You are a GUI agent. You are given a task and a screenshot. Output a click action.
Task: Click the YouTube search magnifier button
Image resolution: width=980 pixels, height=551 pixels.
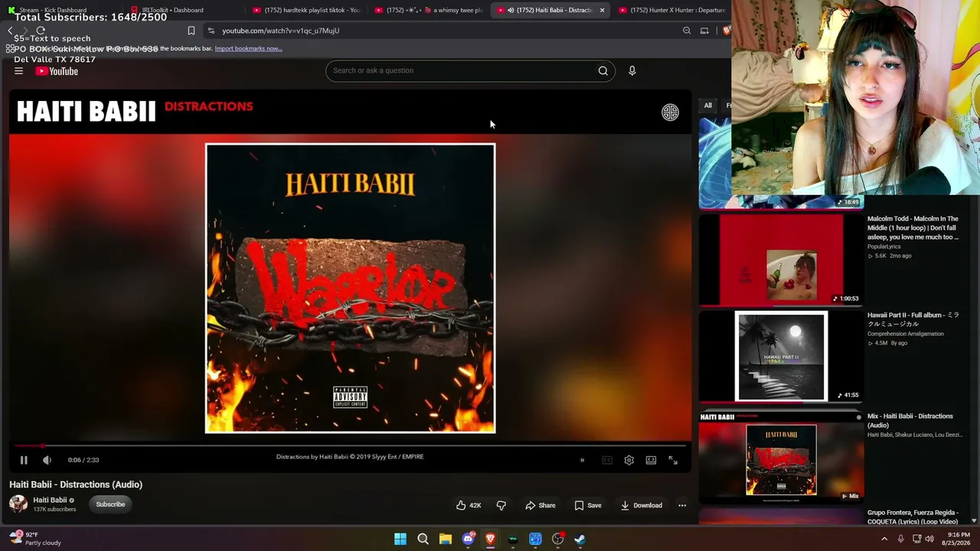[603, 71]
